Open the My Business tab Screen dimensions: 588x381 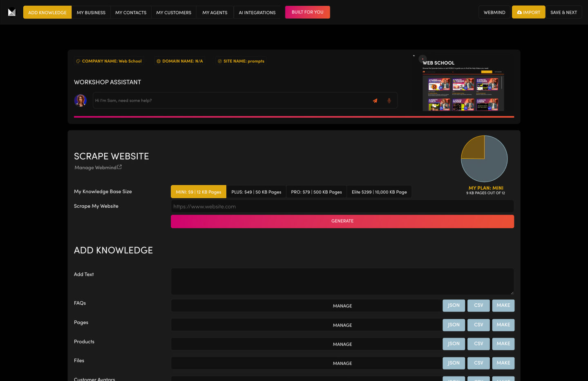[x=91, y=12]
